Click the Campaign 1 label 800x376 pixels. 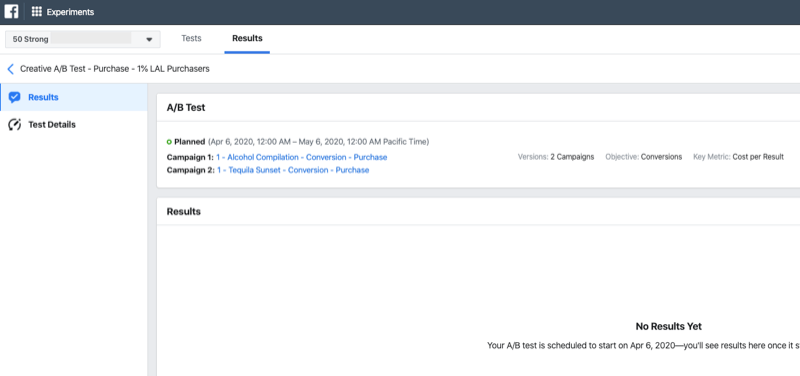coord(190,157)
